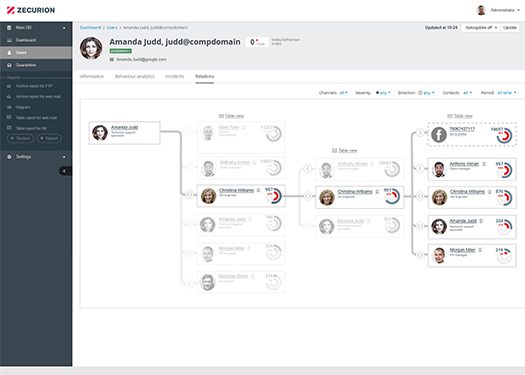This screenshot has width=525, height=375.
Task: Click the Update button
Action: point(510,28)
